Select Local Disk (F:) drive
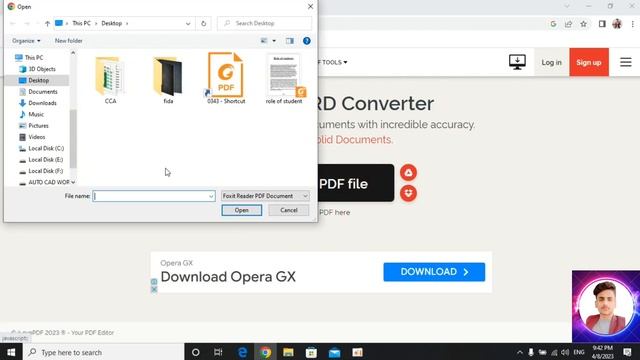The image size is (640, 360). [46, 171]
